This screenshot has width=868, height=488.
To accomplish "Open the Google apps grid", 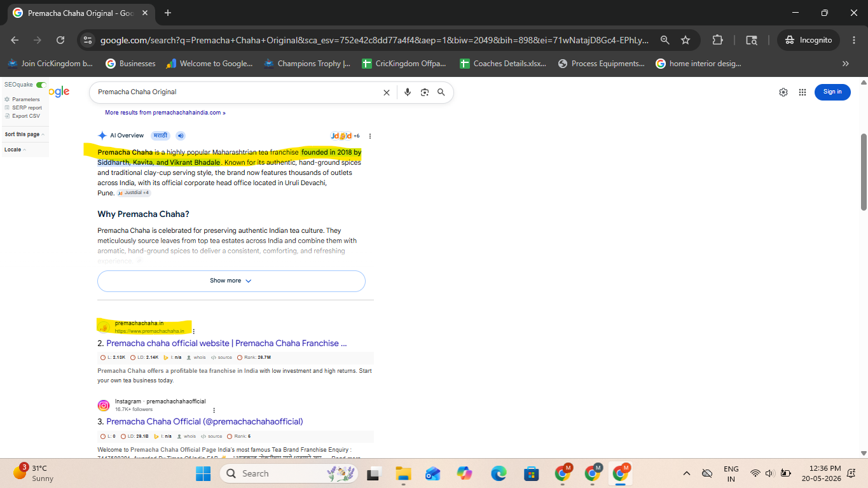I will pos(803,92).
